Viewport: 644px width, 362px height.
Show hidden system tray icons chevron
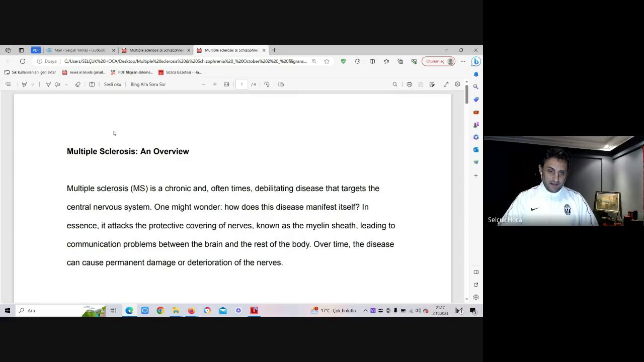pos(365,311)
